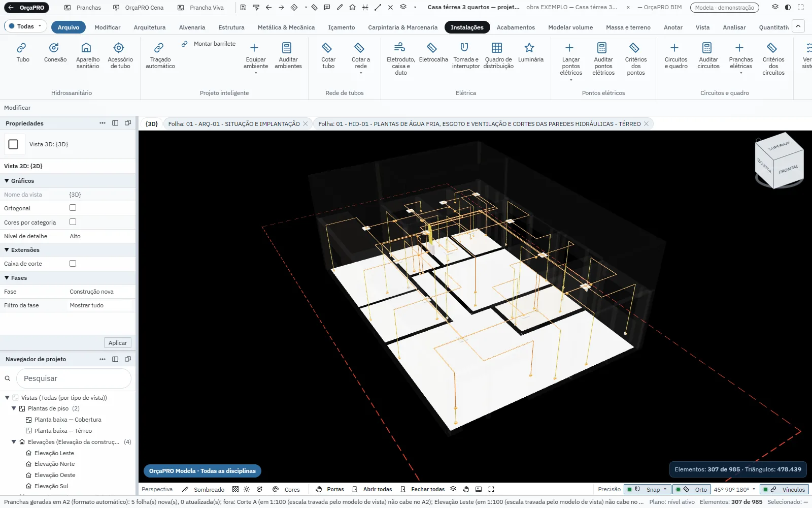Screen dimensions: 812x508
Task: Switch to the Arquitetura ribbon tab
Action: [x=149, y=27]
